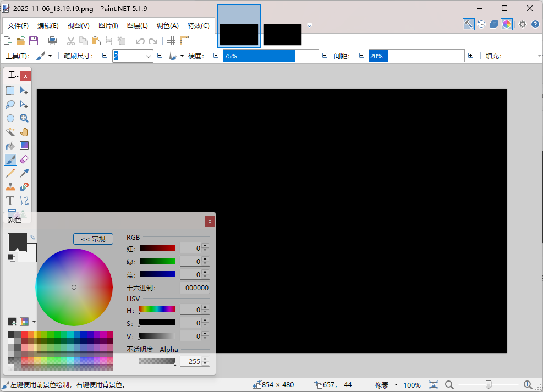Select the Text tool

[10, 201]
